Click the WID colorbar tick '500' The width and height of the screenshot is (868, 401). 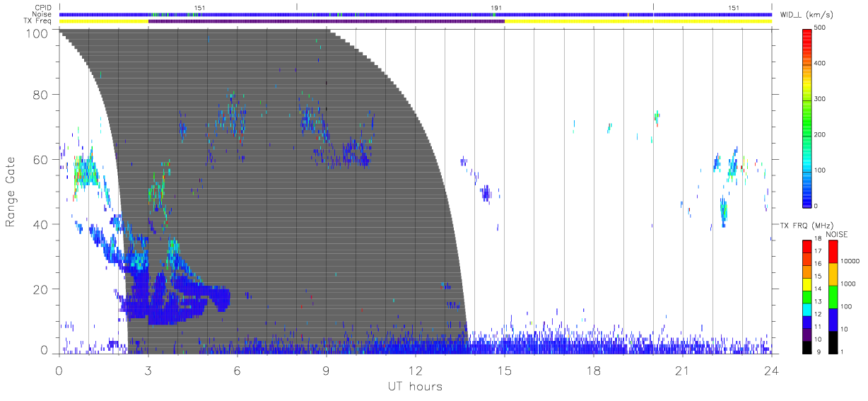(820, 28)
